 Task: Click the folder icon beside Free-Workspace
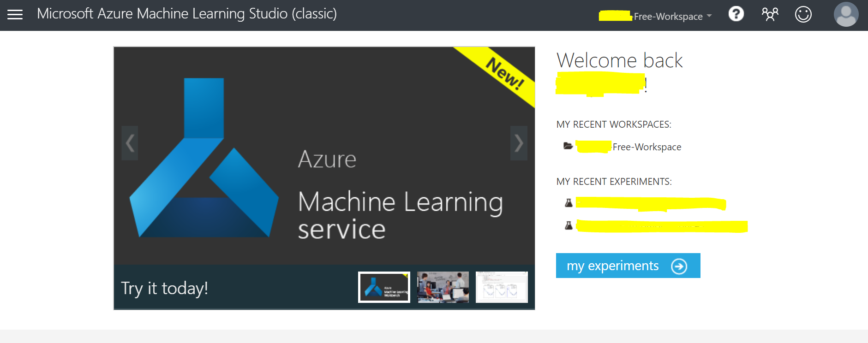(568, 146)
